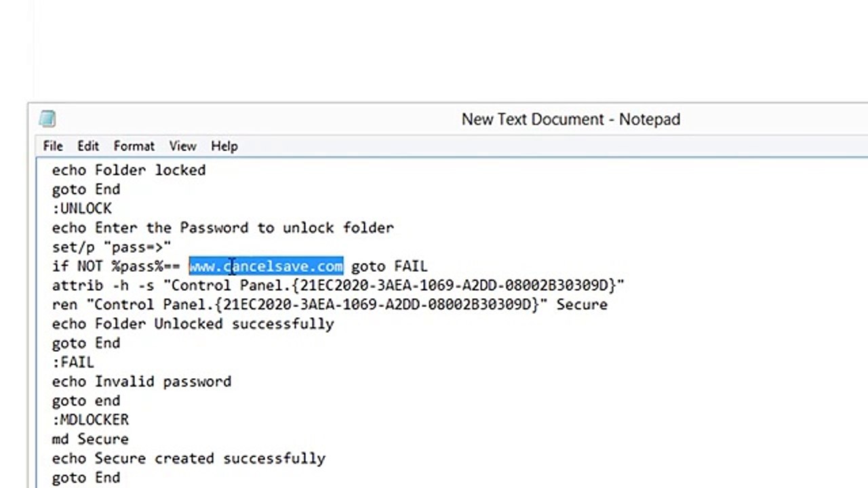Click the word FAIL after goto
868x488 pixels.
point(411,266)
